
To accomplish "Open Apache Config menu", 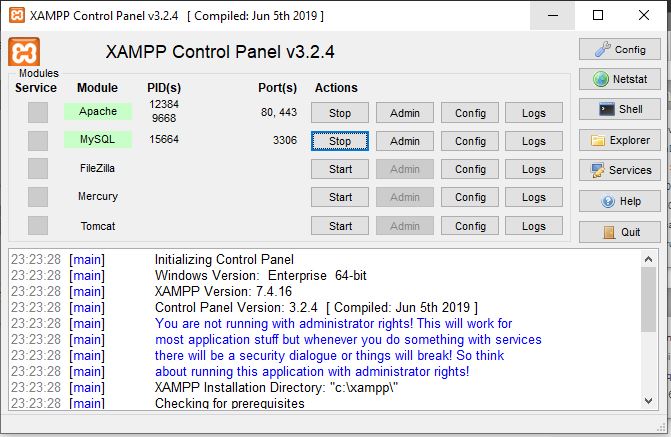I will (470, 113).
